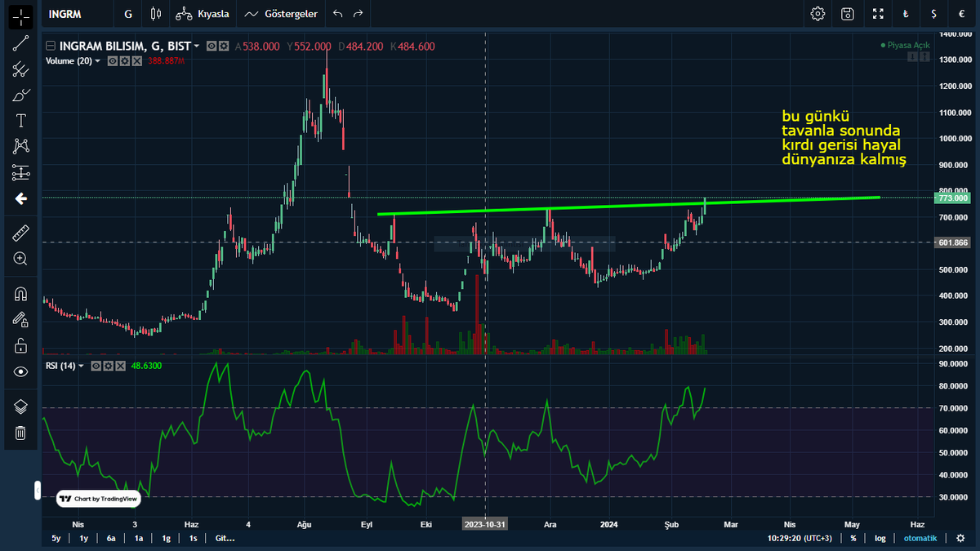Remove drawings with the trash icon
The image size is (980, 551).
pyautogui.click(x=21, y=433)
